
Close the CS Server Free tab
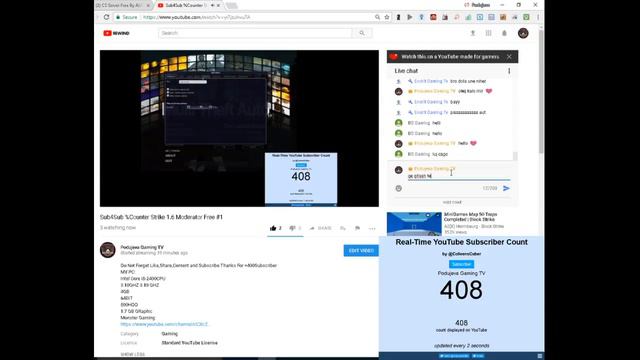pos(148,5)
